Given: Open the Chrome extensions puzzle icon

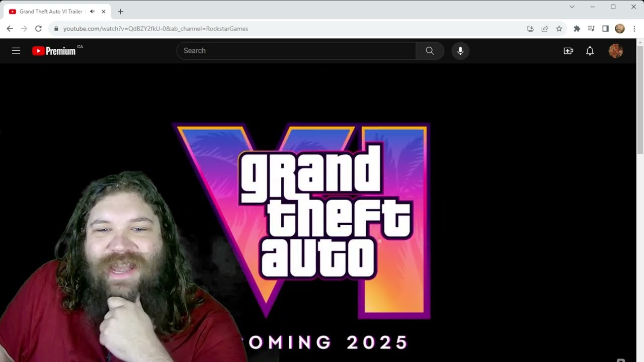Looking at the screenshot, I should [577, 29].
